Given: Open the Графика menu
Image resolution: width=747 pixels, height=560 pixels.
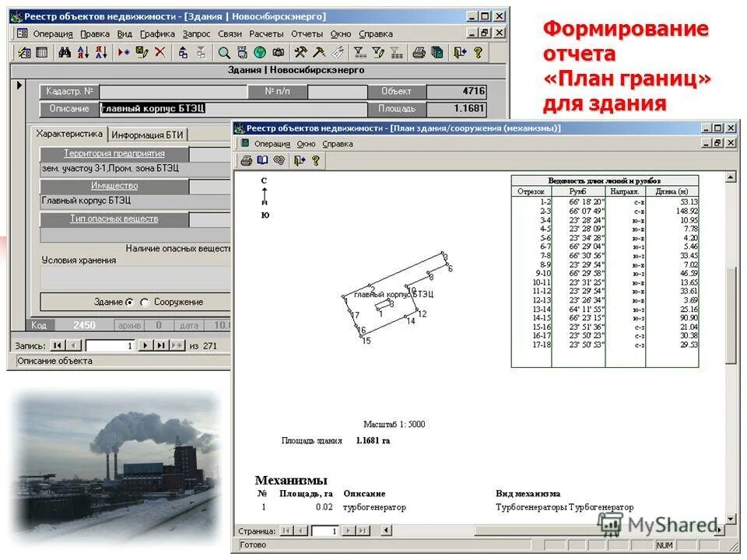Looking at the screenshot, I should [157, 33].
